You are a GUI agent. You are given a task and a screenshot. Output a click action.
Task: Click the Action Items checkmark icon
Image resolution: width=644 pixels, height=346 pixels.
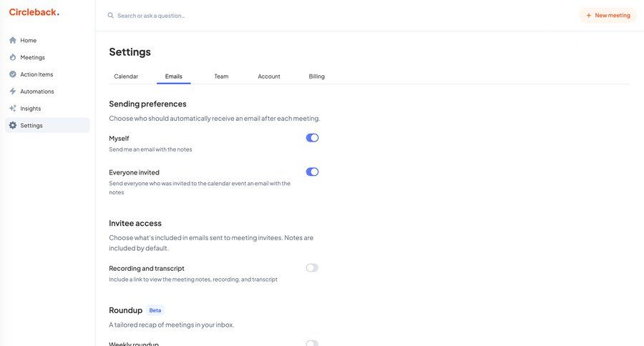[x=13, y=74]
